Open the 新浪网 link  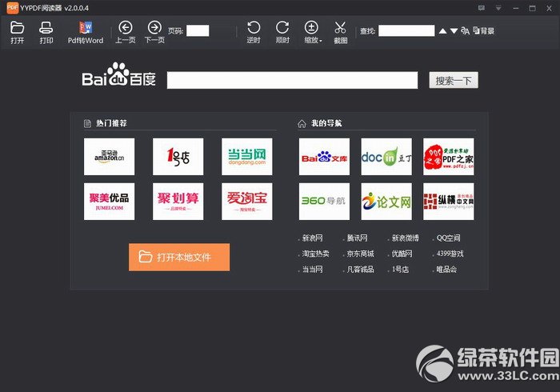pos(313,238)
